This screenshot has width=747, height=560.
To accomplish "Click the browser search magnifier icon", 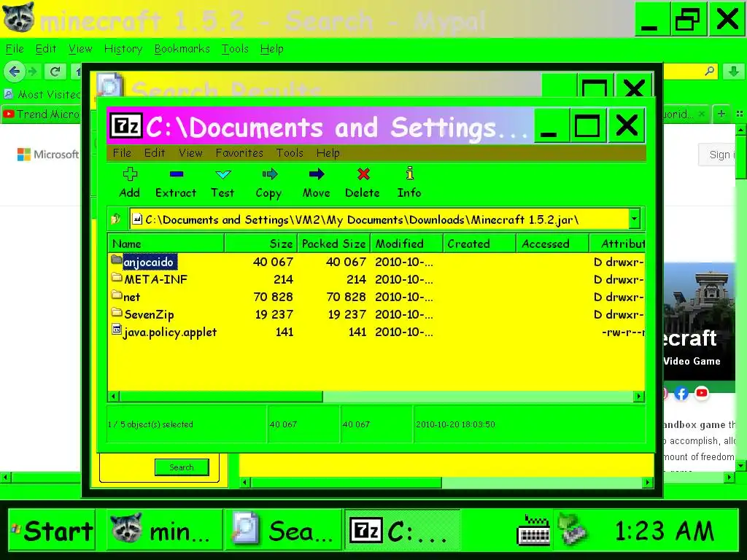I will 709,71.
